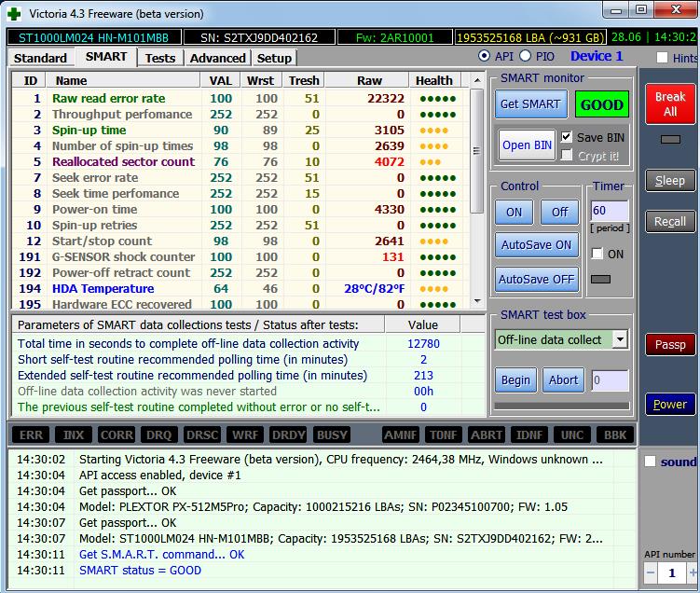Click the Passp button
The width and height of the screenshot is (700, 593).
click(670, 345)
